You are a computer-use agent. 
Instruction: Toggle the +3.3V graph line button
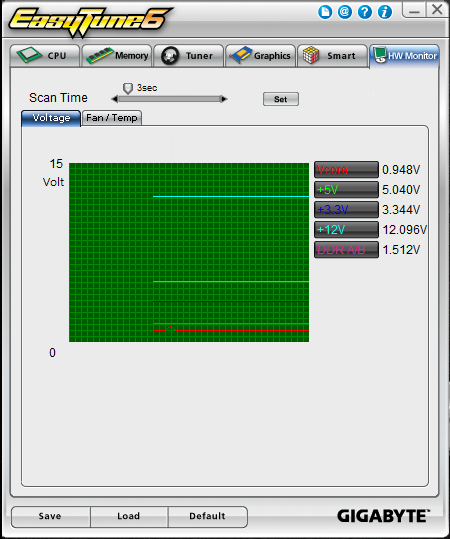click(x=346, y=209)
